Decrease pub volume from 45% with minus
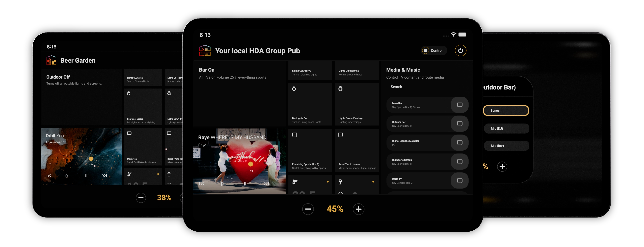 (308, 209)
